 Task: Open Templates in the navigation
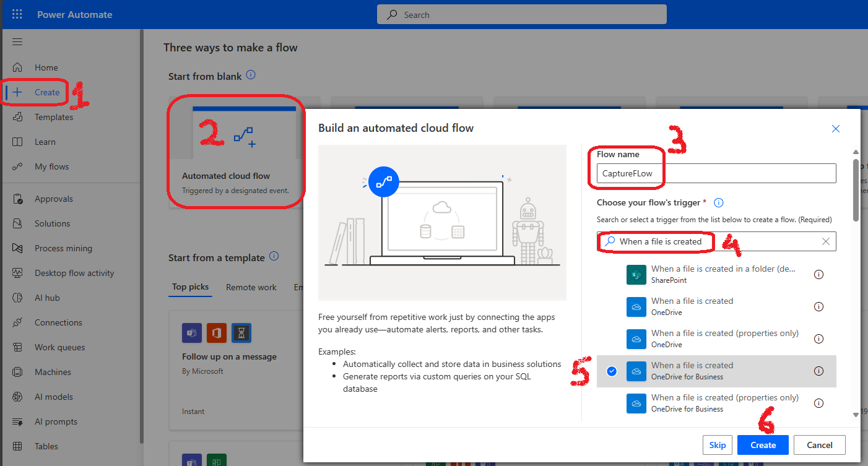pos(54,117)
